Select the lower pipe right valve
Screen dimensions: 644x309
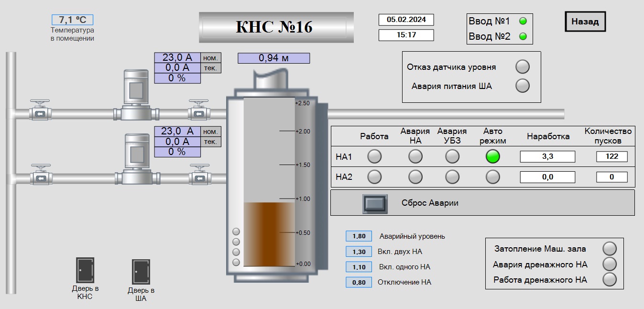(198, 178)
